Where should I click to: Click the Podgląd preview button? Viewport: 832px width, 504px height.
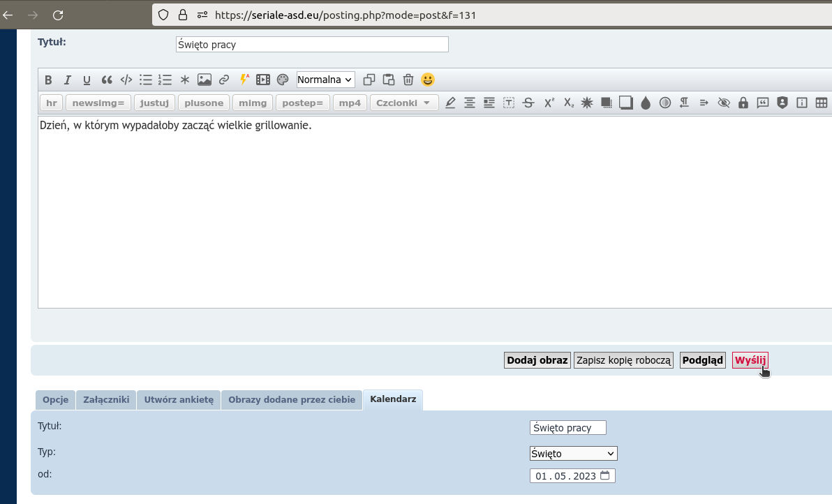[703, 360]
